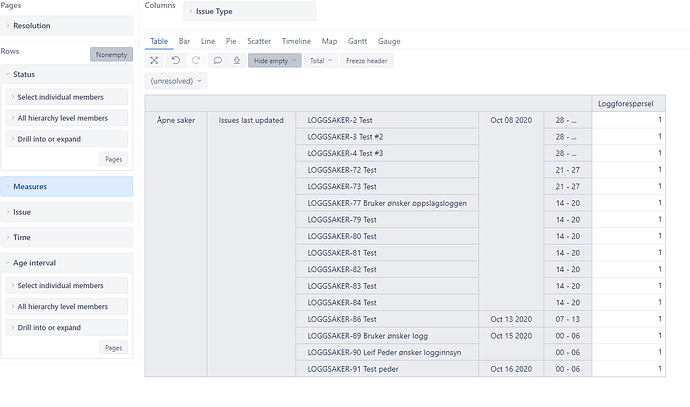Viewport: 690px width, 407px height.
Task: Expand the Time dimension
Action: [x=66, y=237]
